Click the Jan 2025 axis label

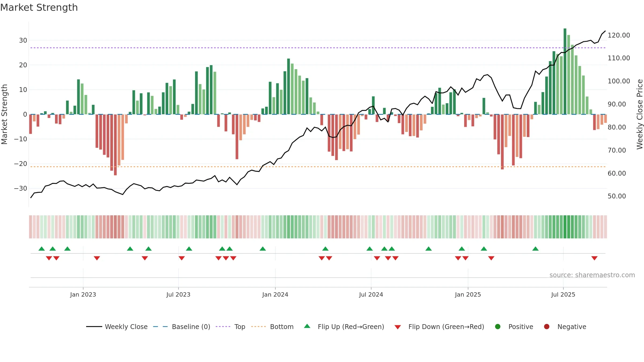pos(468,294)
